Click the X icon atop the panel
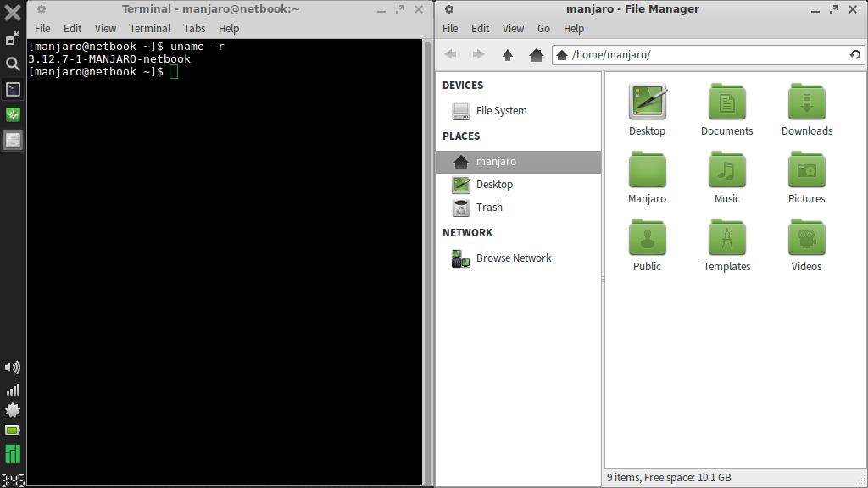Image resolution: width=868 pixels, height=488 pixels. [12, 12]
